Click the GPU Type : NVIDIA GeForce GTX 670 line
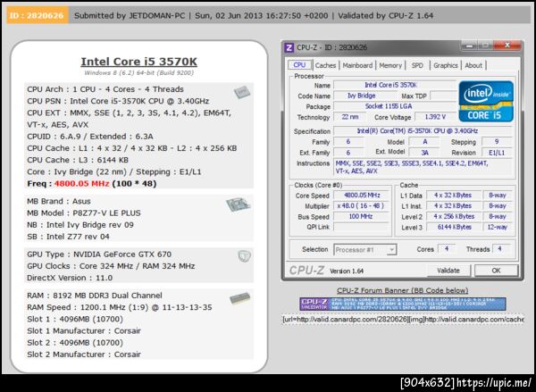The width and height of the screenshot is (536, 392). (x=99, y=254)
